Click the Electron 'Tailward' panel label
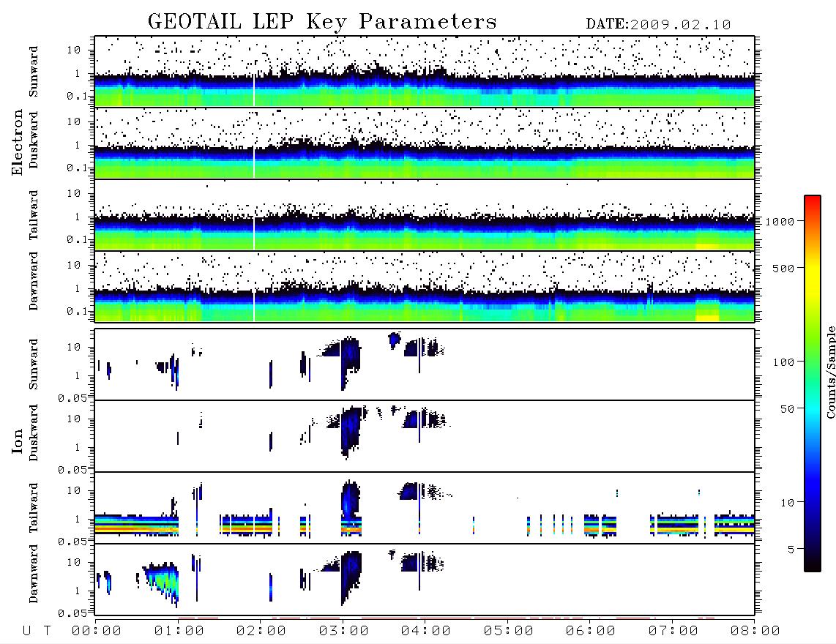 tap(33, 215)
